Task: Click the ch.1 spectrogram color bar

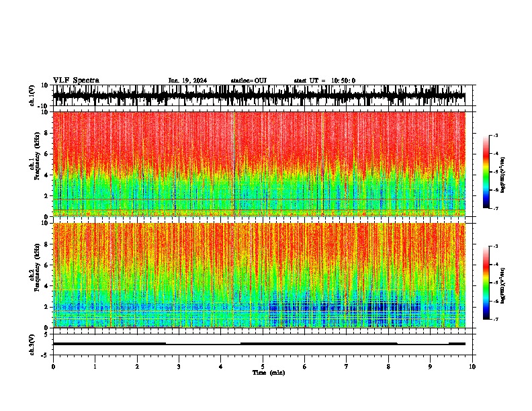Action: click(x=486, y=172)
